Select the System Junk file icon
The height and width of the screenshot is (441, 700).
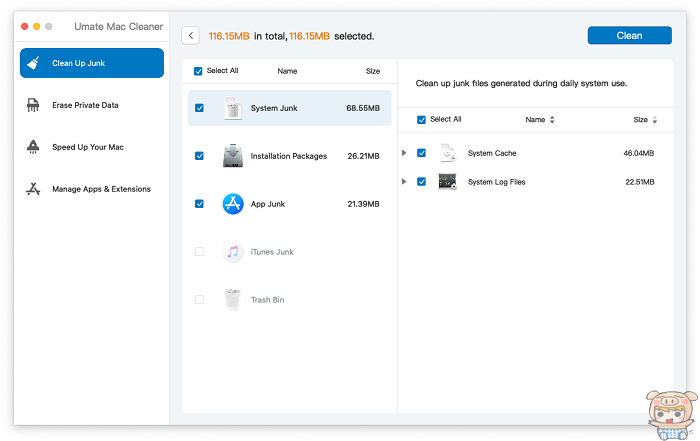(233, 108)
